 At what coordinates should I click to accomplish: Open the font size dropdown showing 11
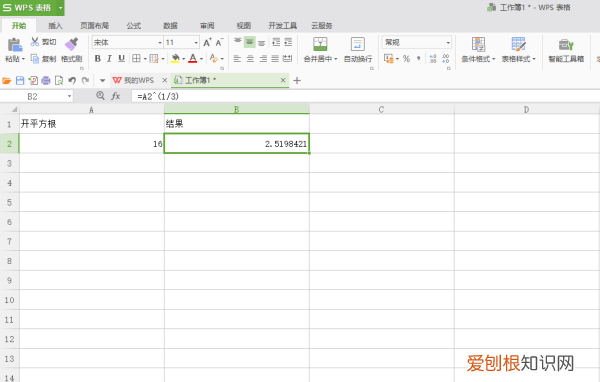[196, 42]
